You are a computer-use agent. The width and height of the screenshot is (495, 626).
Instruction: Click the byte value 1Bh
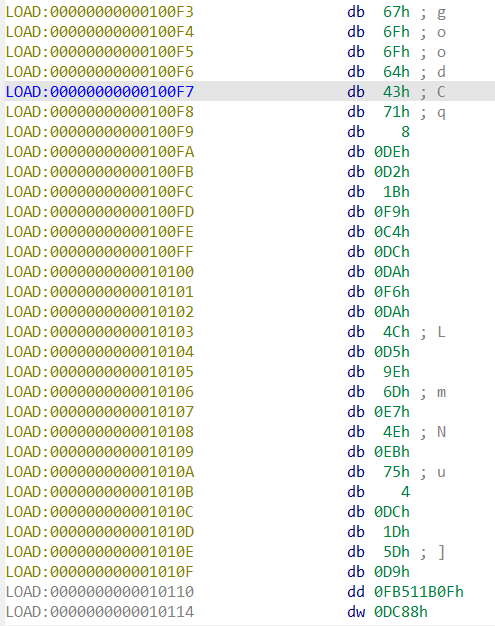click(x=396, y=192)
